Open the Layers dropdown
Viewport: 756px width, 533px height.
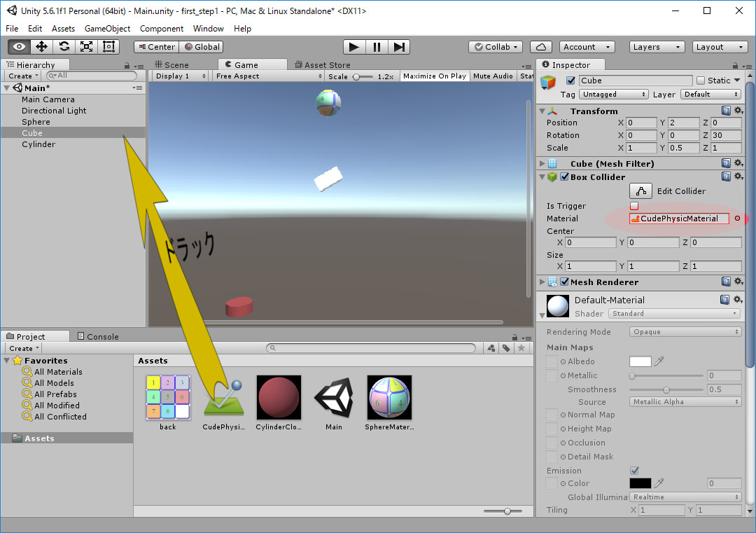tap(657, 47)
